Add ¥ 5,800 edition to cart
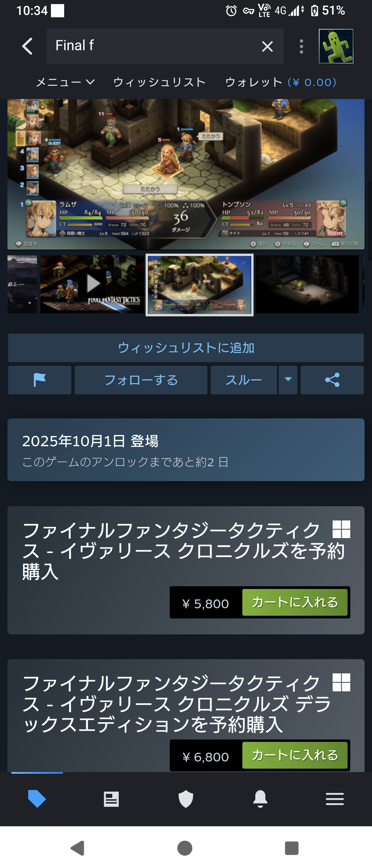This screenshot has width=372, height=868. point(295,602)
